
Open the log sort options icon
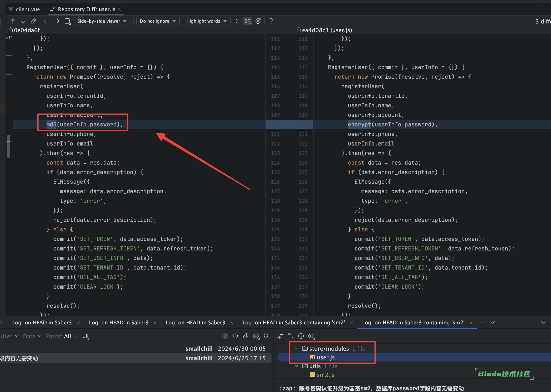point(86,336)
